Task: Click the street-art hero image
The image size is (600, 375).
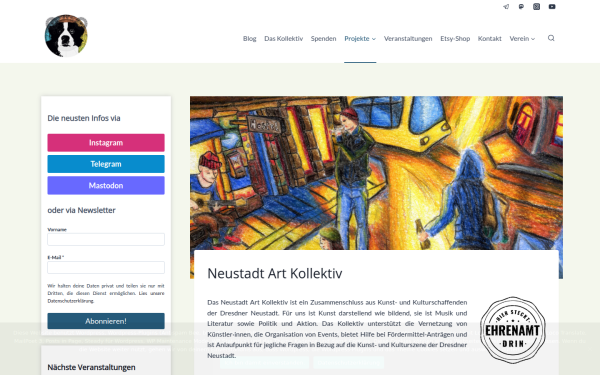Action: click(376, 173)
